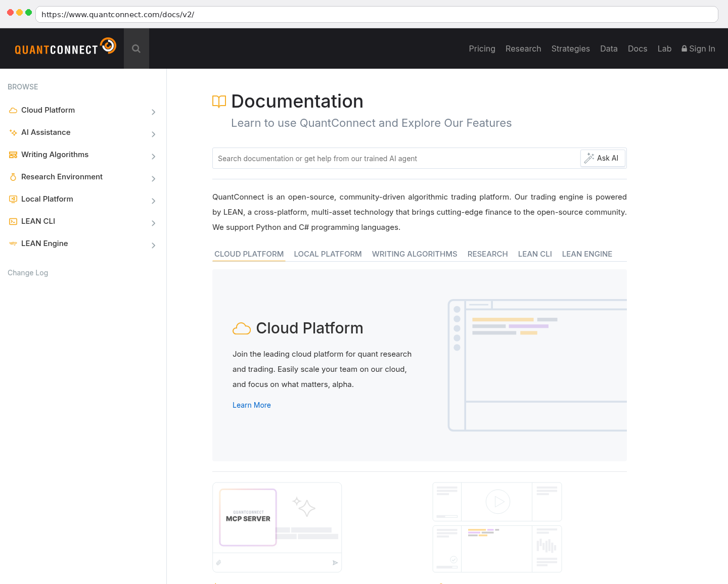The image size is (728, 584).
Task: Select LEAN CLI in the sidebar
Action: pyautogui.click(x=38, y=221)
